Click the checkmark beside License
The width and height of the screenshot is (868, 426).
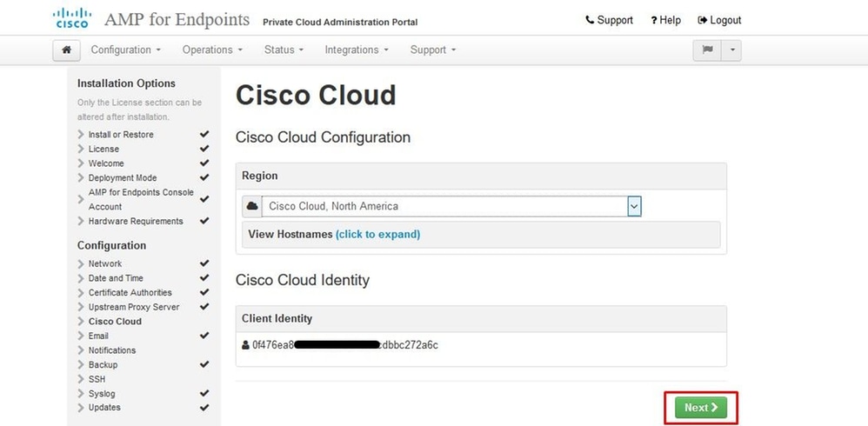pos(204,149)
